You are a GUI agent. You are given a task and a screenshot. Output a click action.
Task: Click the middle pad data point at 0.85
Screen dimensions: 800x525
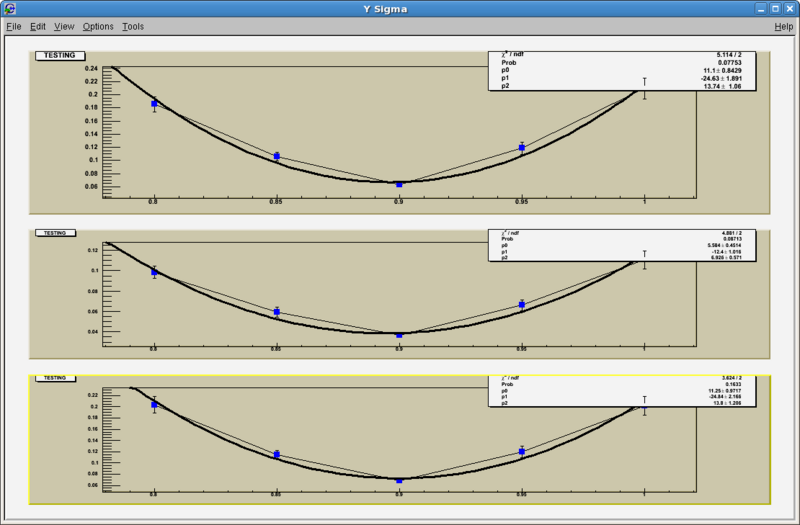coord(277,312)
